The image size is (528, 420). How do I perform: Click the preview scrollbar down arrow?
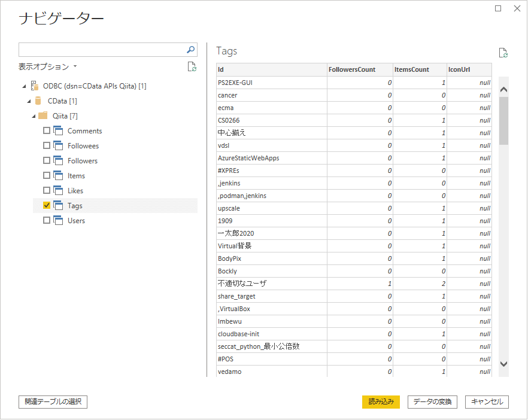[504, 364]
